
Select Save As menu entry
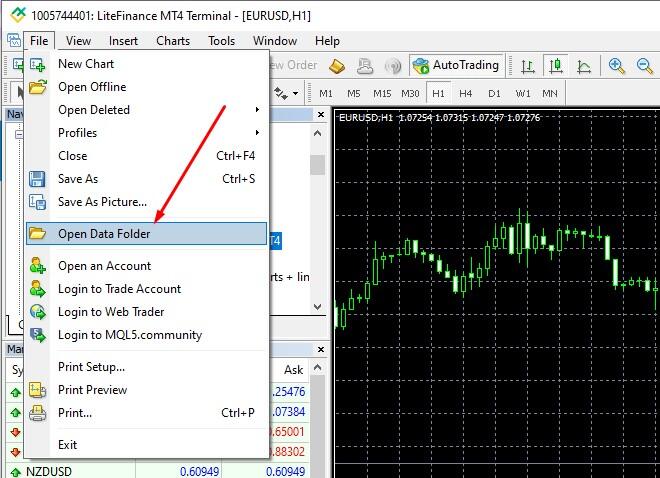[146, 179]
